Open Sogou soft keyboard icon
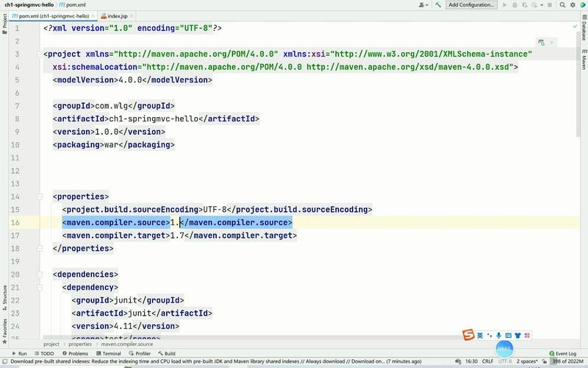Image resolution: width=588 pixels, height=368 pixels. [x=508, y=336]
